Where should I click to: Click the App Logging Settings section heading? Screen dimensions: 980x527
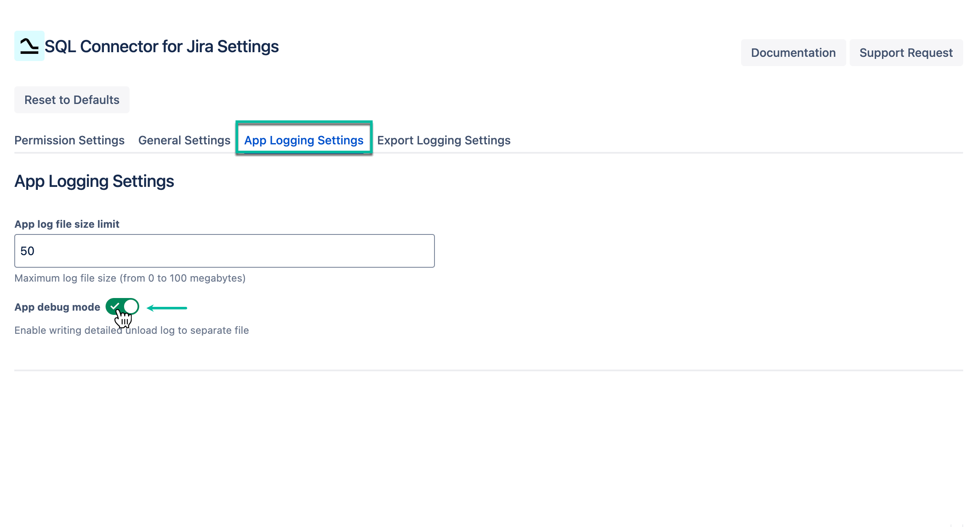94,181
